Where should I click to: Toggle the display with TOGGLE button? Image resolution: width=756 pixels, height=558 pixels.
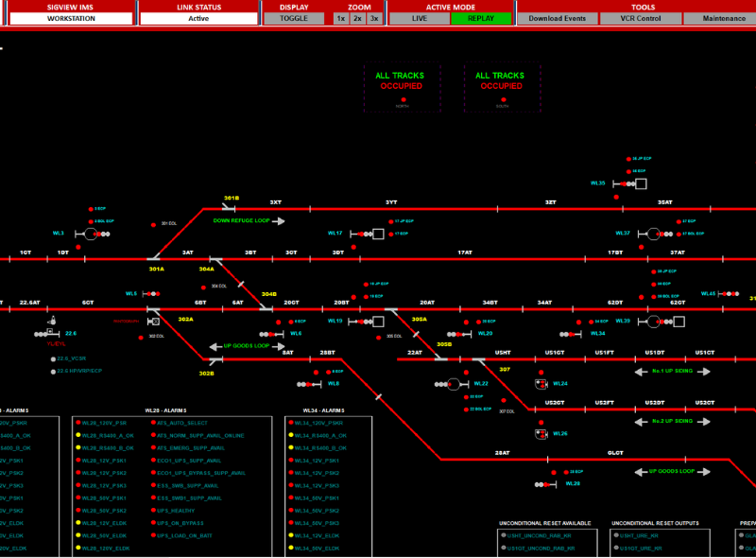[x=294, y=18]
